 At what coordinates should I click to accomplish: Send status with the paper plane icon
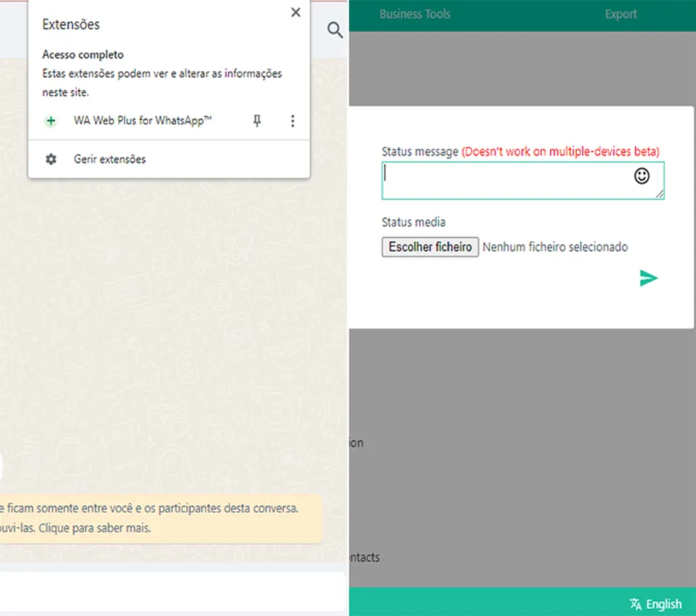[x=649, y=278]
